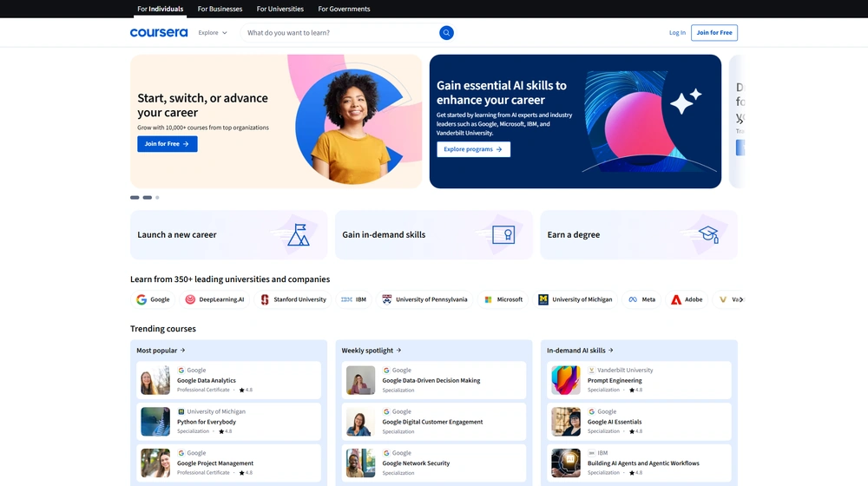The image size is (868, 486).
Task: Click the Adobe logo icon
Action: pyautogui.click(x=676, y=299)
